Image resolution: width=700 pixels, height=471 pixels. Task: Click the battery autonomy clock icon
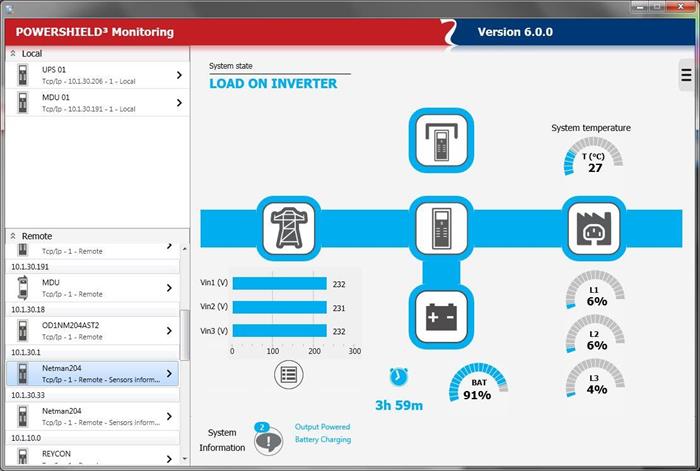(399, 376)
